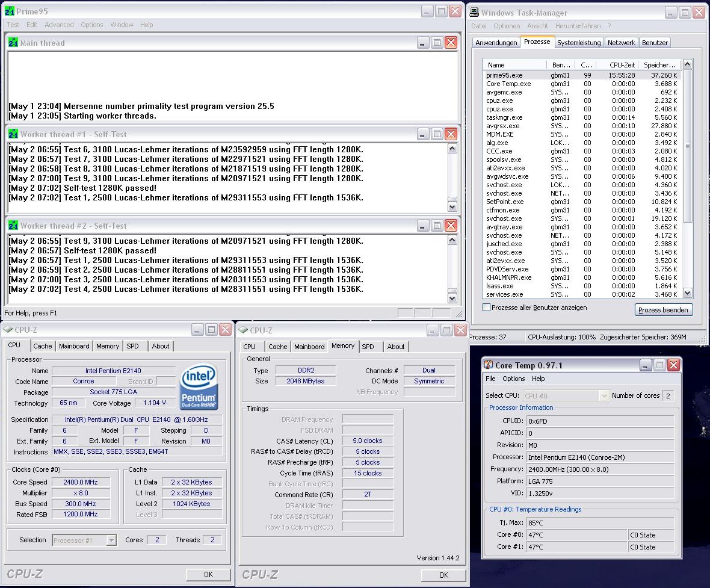Click Task-Manager process list scroll-up arrow

[687, 64]
